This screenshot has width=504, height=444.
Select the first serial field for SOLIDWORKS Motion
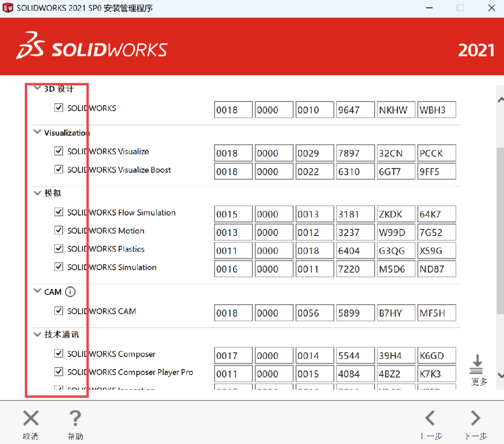click(x=233, y=232)
